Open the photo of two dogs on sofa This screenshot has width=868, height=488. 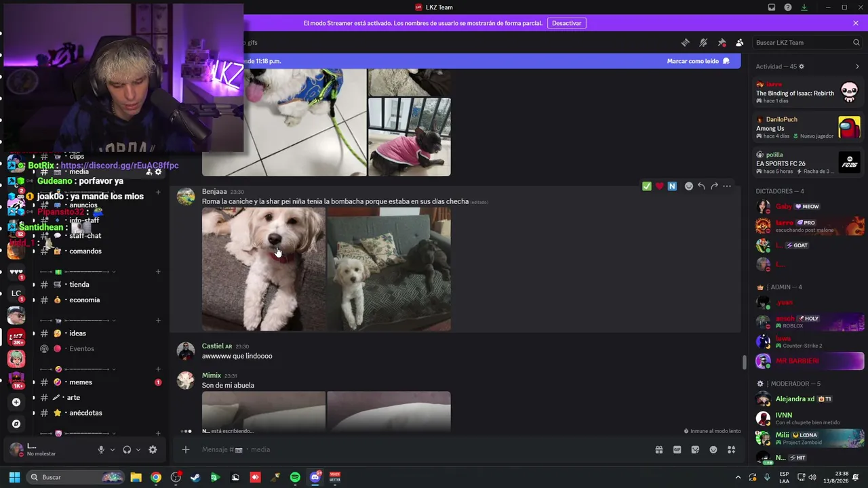tap(389, 269)
